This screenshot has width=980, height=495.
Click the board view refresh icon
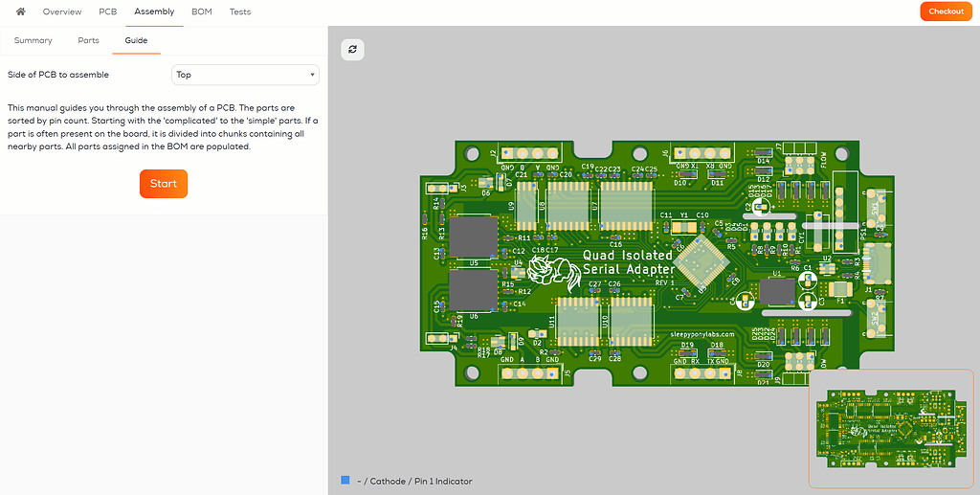(352, 50)
